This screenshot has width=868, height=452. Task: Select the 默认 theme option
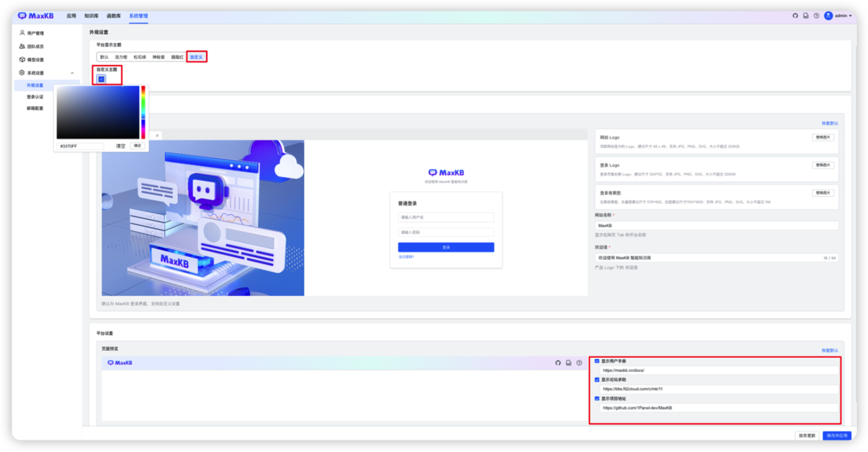pos(104,57)
